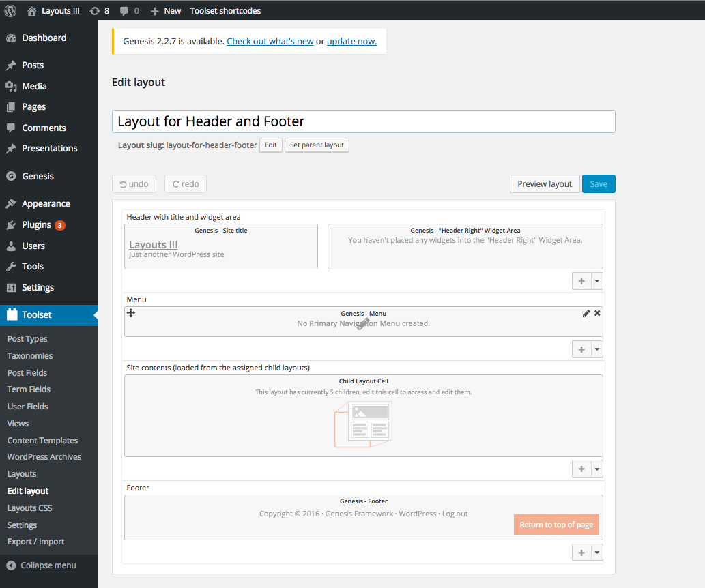Click the Layouts III site title link in cell
This screenshot has height=588, width=705.
coord(154,245)
